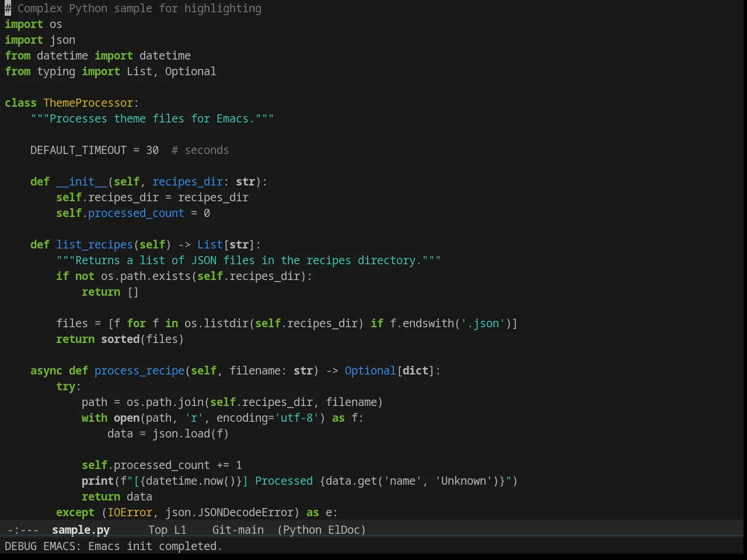Viewport: 747px width, 560px height.
Task: Click the L1 line number indicator
Action: (x=180, y=530)
